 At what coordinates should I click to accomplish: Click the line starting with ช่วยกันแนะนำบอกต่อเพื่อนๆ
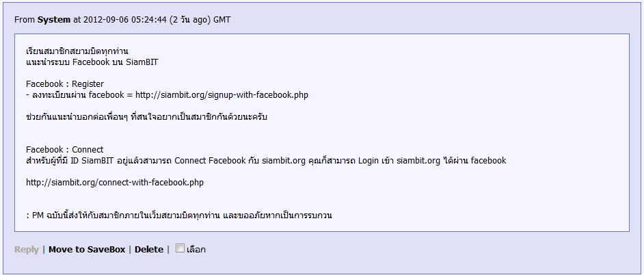click(146, 117)
